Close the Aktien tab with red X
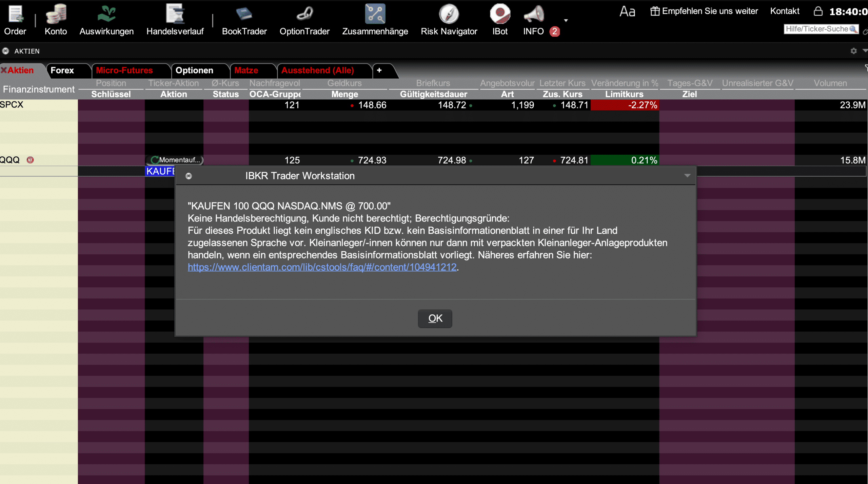 4,70
